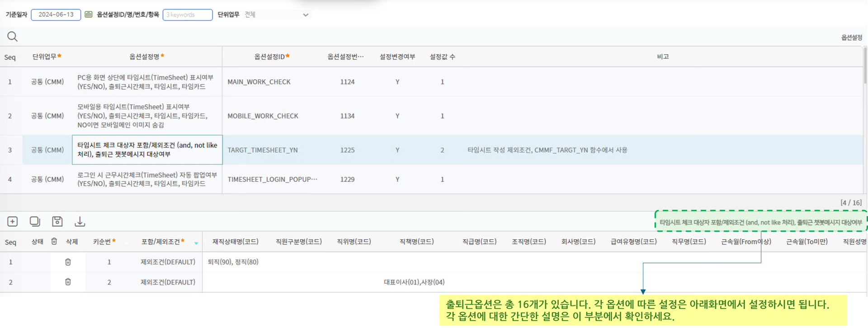Screen dimensions: 868x328
Task: Click the '대표이사(01),사장(04)' cell
Action: 414,282
